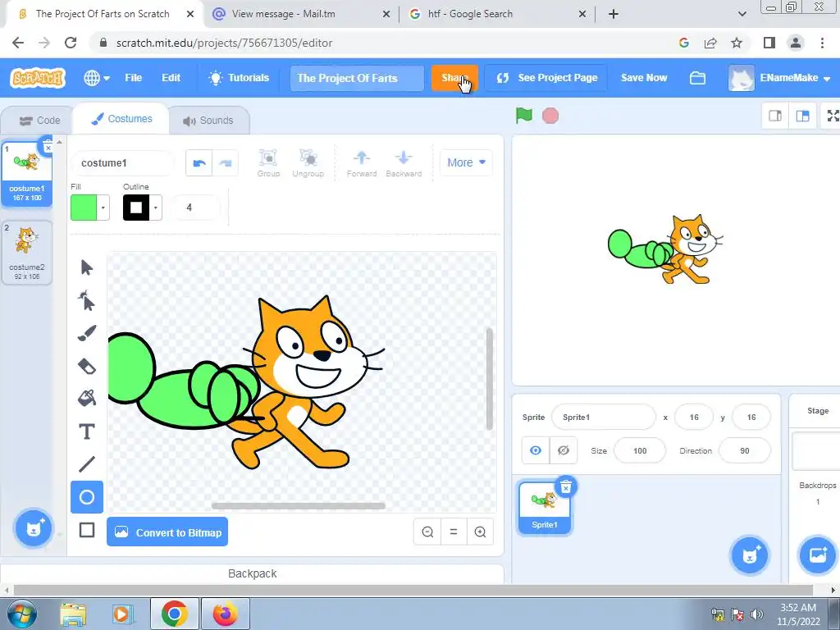Delete Sprite1 with its trash icon
The height and width of the screenshot is (630, 840).
pyautogui.click(x=566, y=486)
